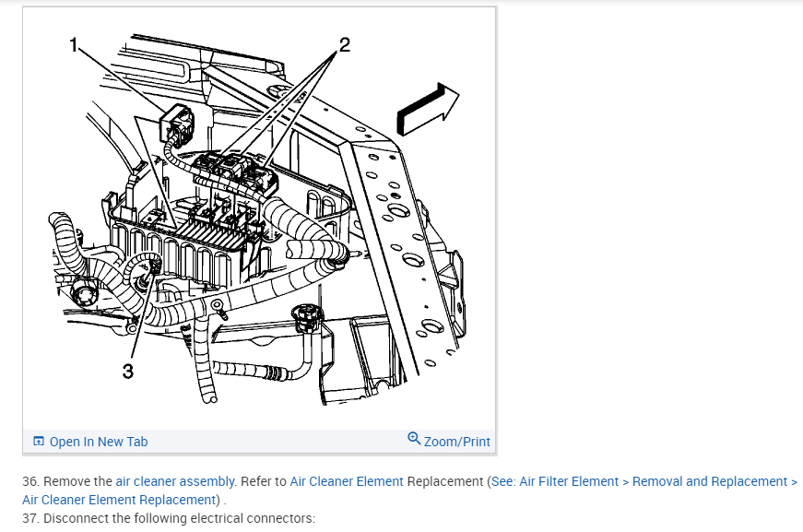
Task: Click step 37 'Disconnect the following electrical connectors'
Action: (169, 518)
